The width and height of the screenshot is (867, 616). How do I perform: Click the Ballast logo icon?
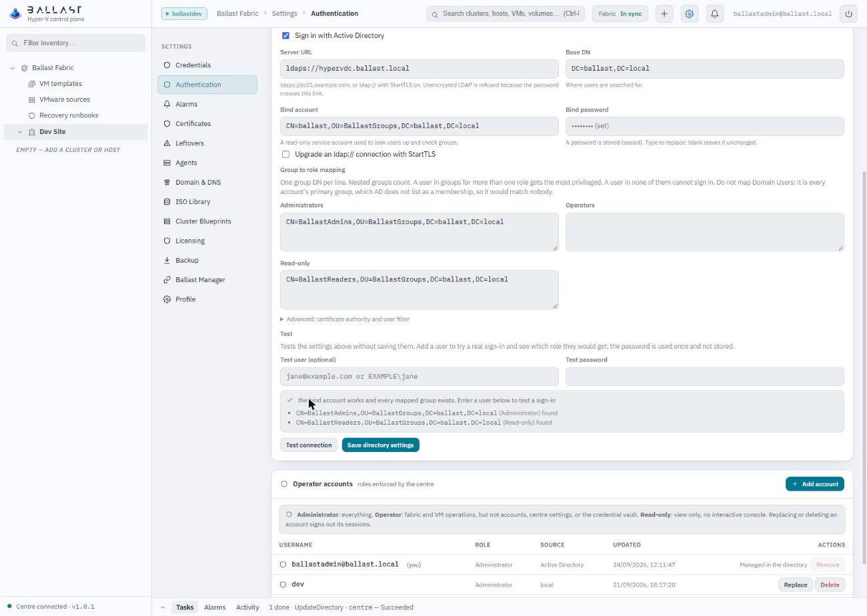click(15, 13)
